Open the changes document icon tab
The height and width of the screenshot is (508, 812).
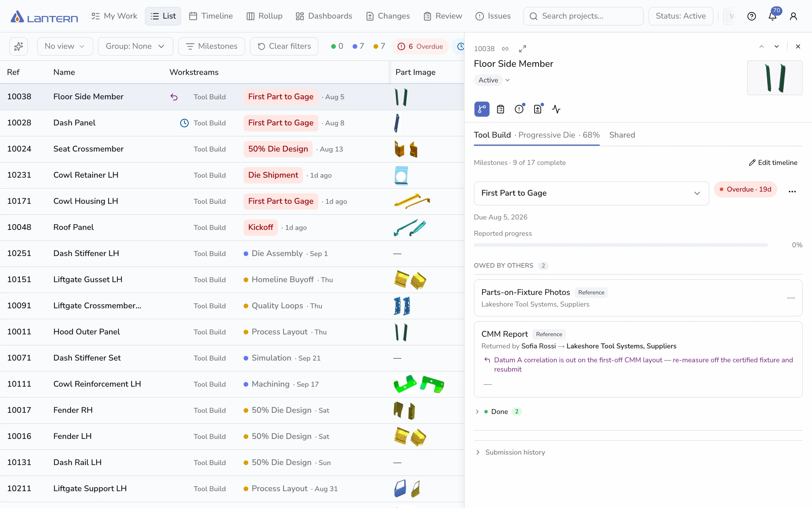[538, 109]
